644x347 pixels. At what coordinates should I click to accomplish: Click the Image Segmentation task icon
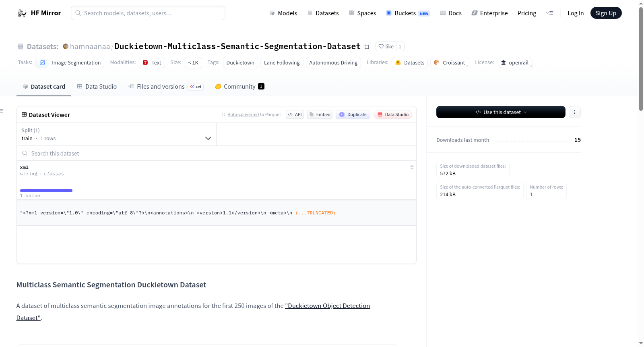[x=43, y=62]
